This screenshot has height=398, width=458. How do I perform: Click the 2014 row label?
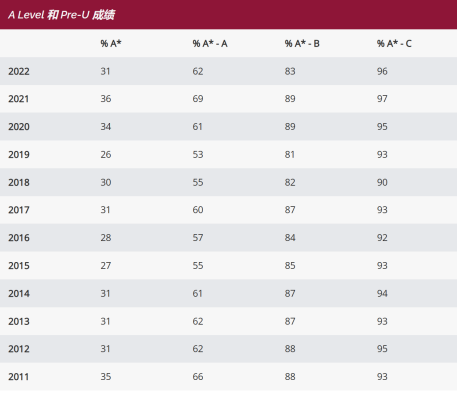[19, 294]
